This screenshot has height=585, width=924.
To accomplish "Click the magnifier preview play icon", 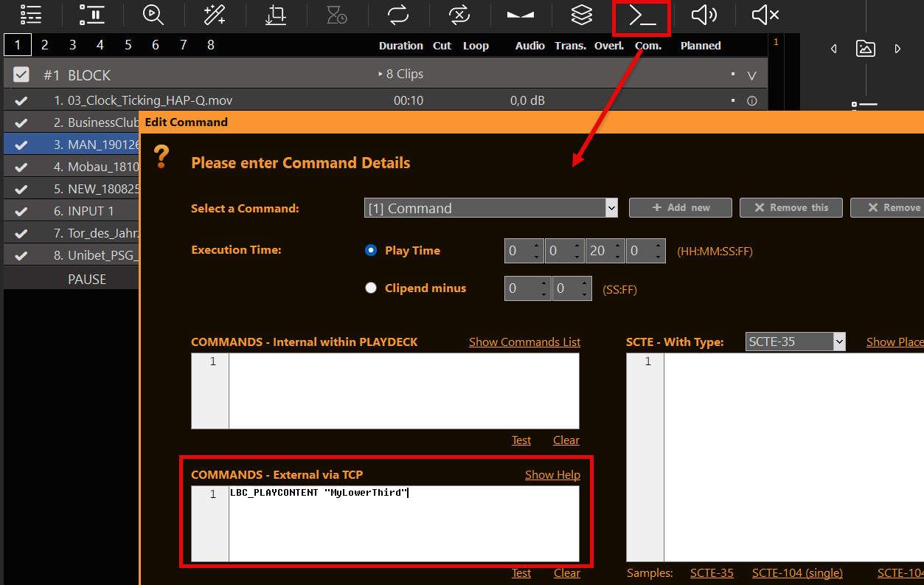I will pyautogui.click(x=153, y=15).
